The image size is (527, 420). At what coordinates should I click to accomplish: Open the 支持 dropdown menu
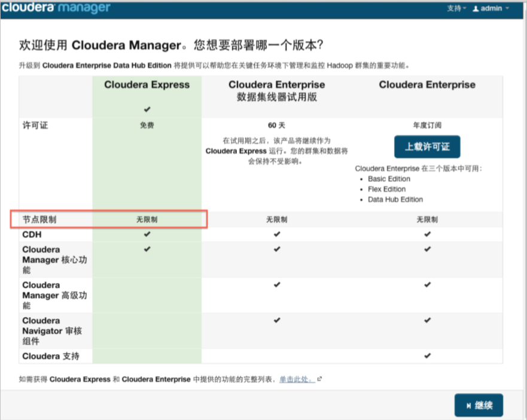pyautogui.click(x=456, y=8)
